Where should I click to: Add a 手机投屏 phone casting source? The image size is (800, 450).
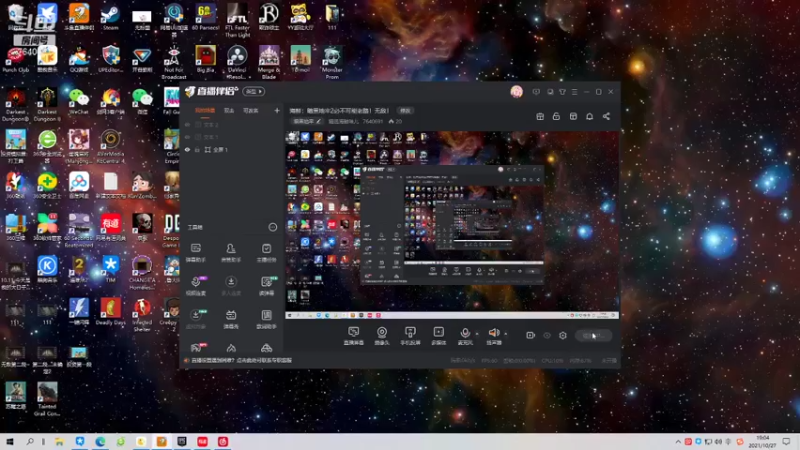tap(410, 336)
